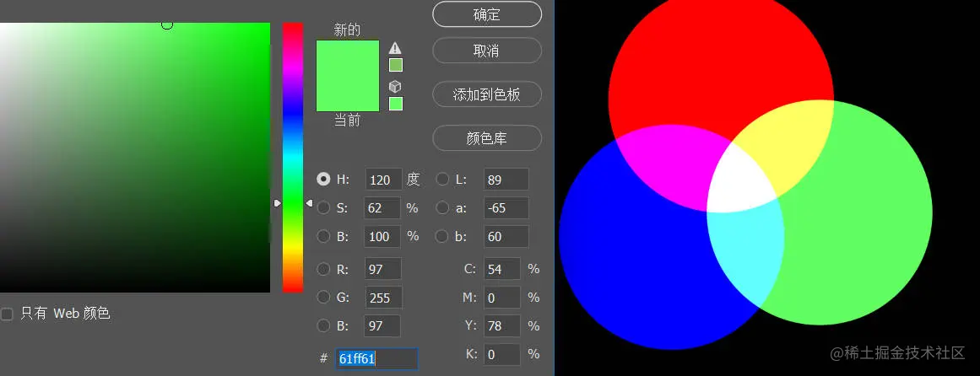
Task: Click the hex field showing 61ff61
Action: [376, 358]
